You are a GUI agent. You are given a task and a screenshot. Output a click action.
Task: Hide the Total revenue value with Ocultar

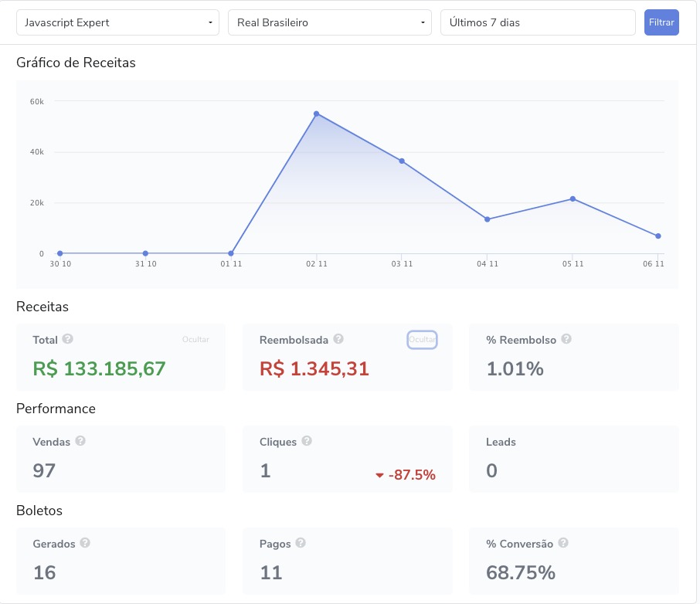(195, 339)
